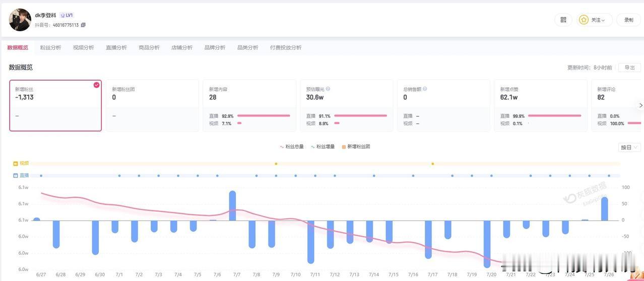Select the 新增内容 metric card
644x281 pixels.
pyautogui.click(x=249, y=105)
